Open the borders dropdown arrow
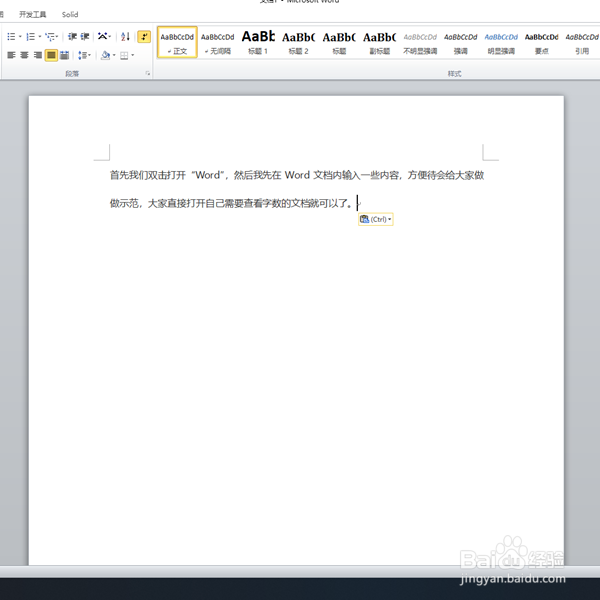The height and width of the screenshot is (600, 600). [x=132, y=55]
